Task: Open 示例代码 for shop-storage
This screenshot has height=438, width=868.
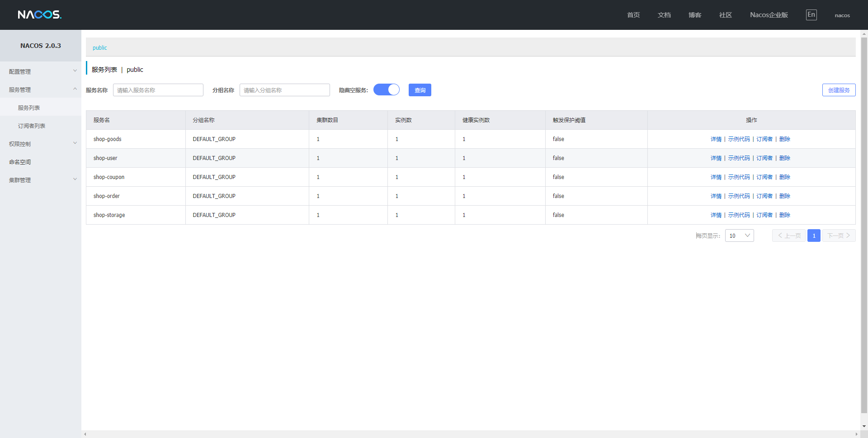Action: pos(739,215)
